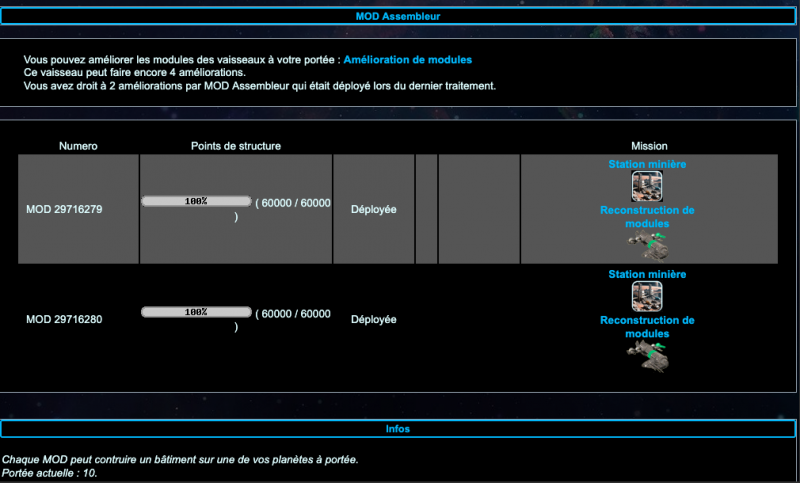Click the structure progress bar of MOD 29716279
This screenshot has width=800, height=483.
[x=196, y=201]
